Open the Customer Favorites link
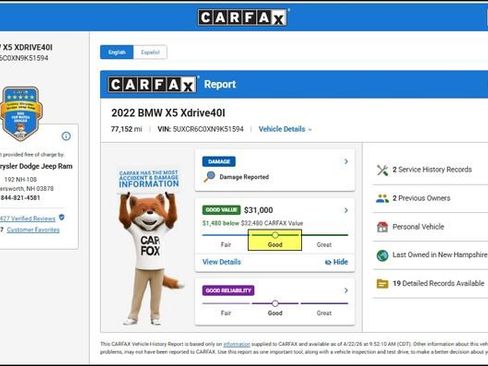Screen dimensions: 488x366 [x=33, y=230]
